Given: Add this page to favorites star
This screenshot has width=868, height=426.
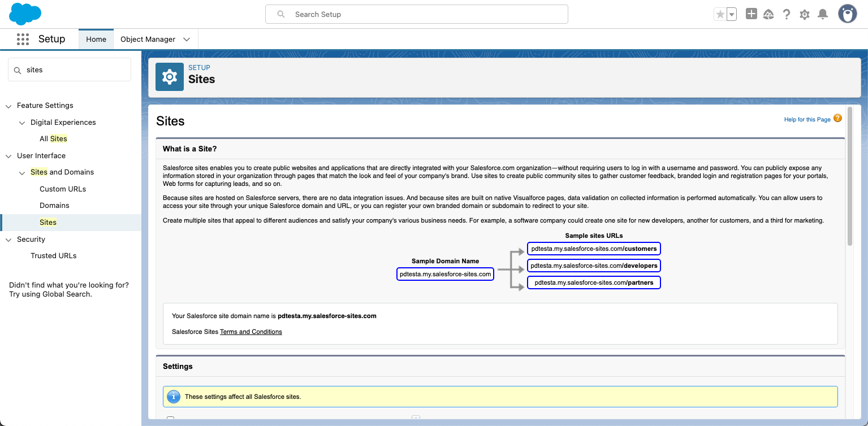Looking at the screenshot, I should tap(720, 15).
